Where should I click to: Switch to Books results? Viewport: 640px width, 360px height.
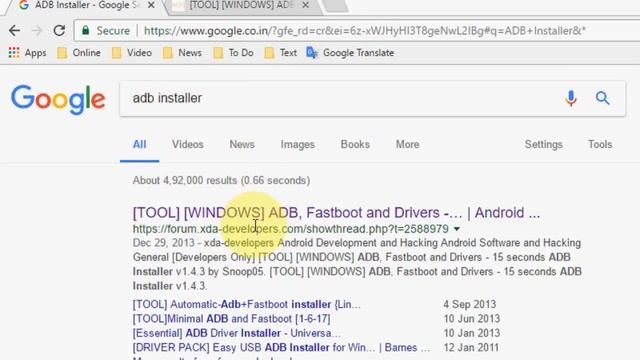click(x=355, y=144)
